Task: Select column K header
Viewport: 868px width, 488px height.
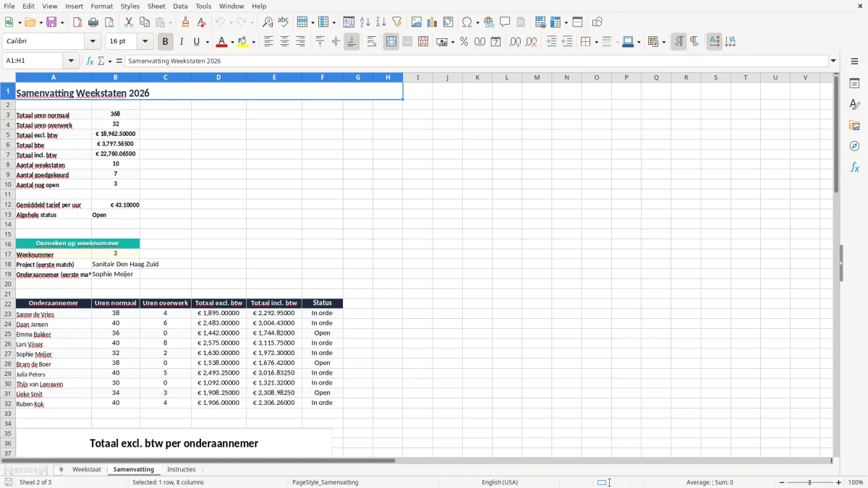Action: [x=477, y=77]
